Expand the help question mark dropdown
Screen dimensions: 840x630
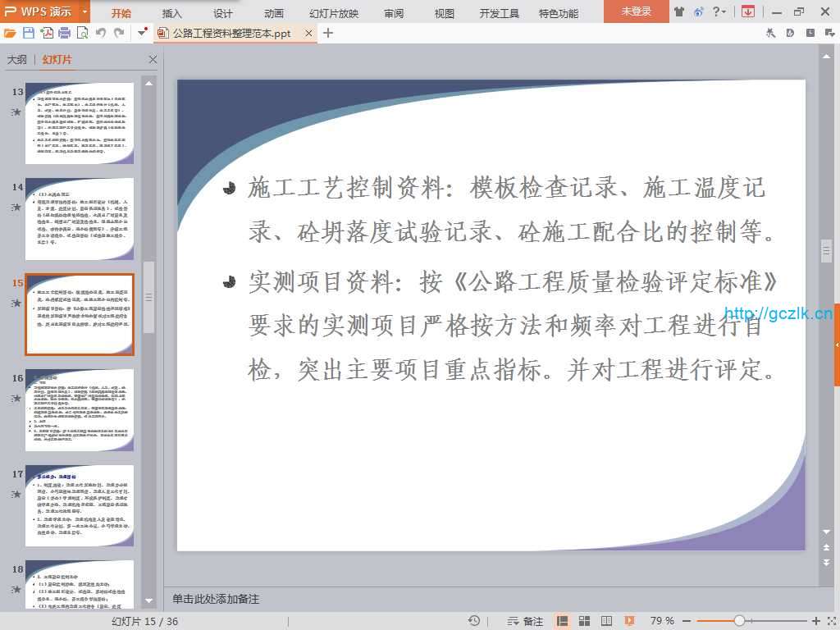724,11
